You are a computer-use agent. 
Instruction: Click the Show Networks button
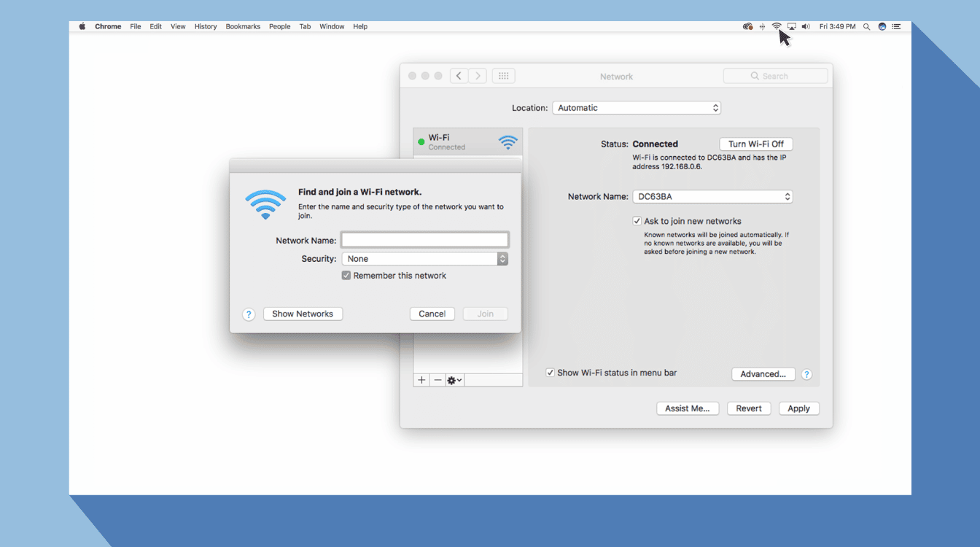coord(303,314)
